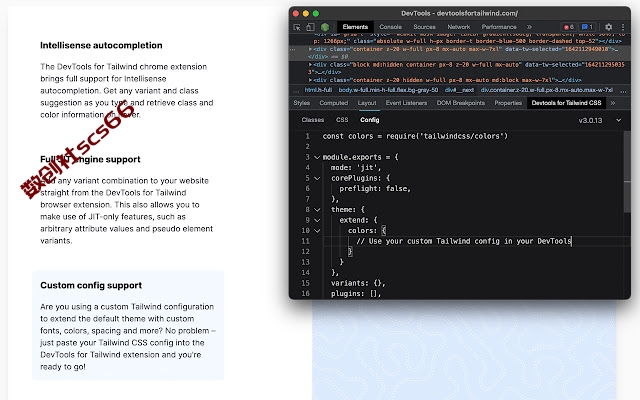Switch to the Classes sub-tab
This screenshot has width=640, height=400.
pyautogui.click(x=313, y=120)
